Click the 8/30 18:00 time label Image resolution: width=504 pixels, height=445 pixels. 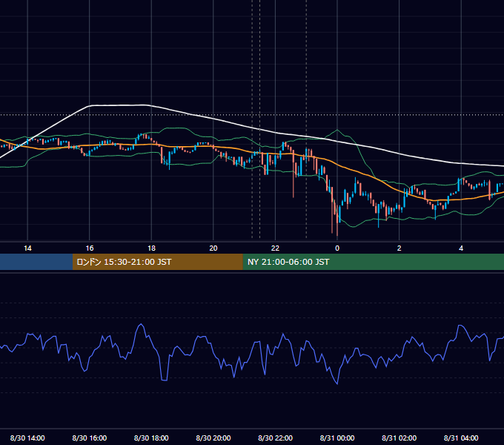point(151,438)
